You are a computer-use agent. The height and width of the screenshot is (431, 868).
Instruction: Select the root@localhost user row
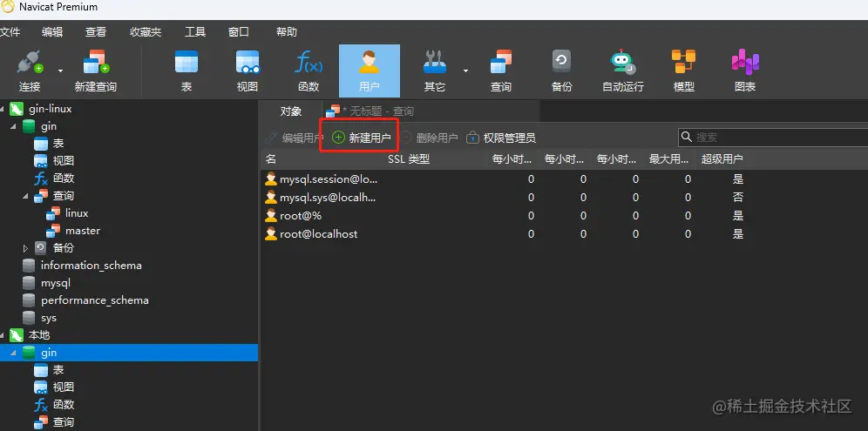coord(504,234)
